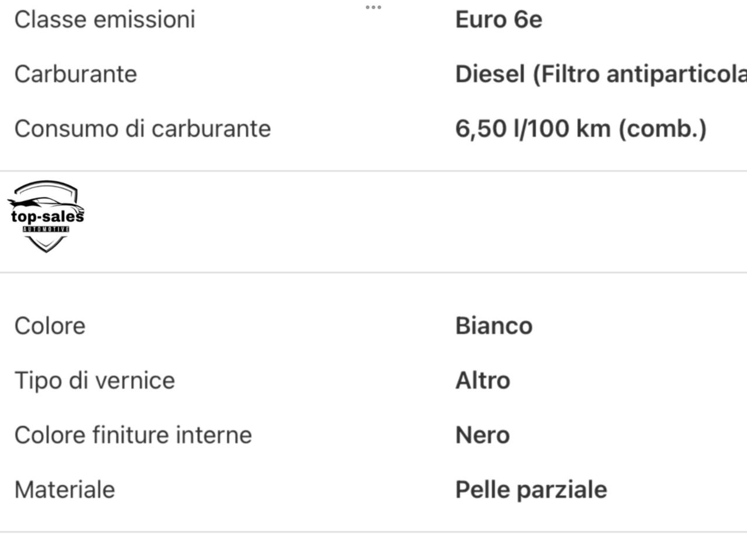Screen dimensions: 747x560
Task: Select the Colore label
Action: coord(50,325)
